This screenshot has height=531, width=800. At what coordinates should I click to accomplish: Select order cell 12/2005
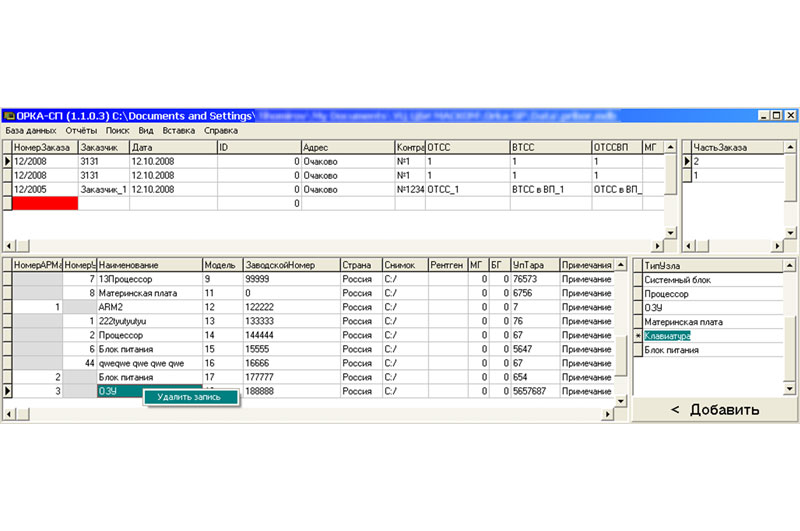click(x=45, y=189)
